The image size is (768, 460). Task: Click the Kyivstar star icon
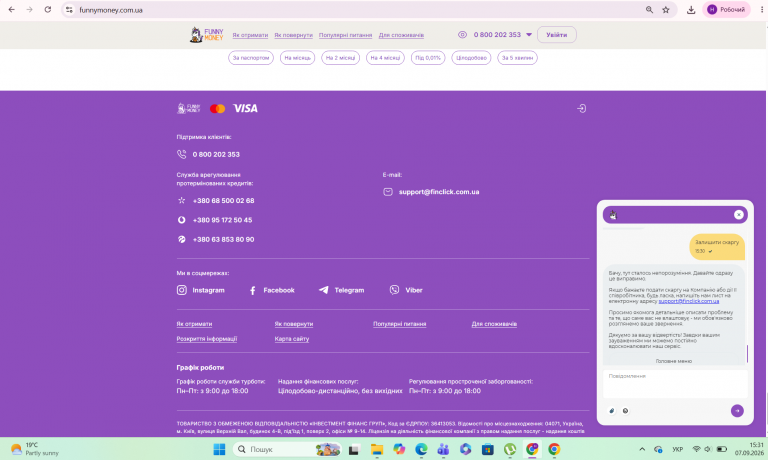pos(182,200)
